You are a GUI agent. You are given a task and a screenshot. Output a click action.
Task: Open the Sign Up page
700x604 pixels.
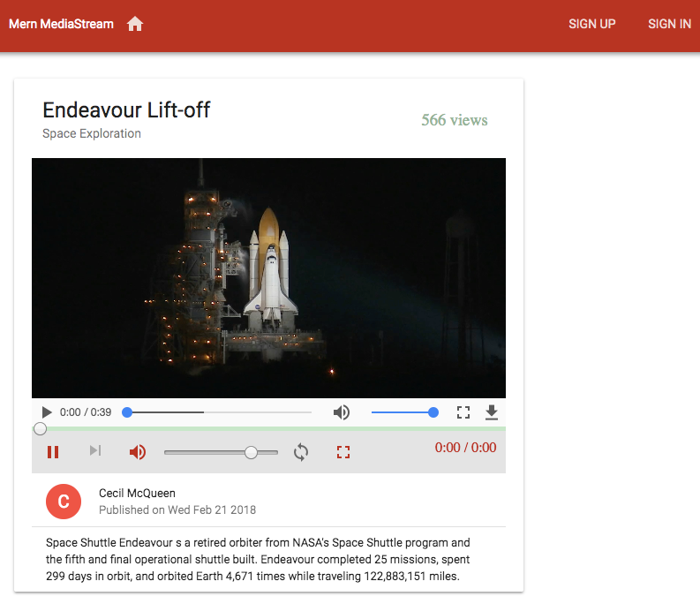(591, 24)
